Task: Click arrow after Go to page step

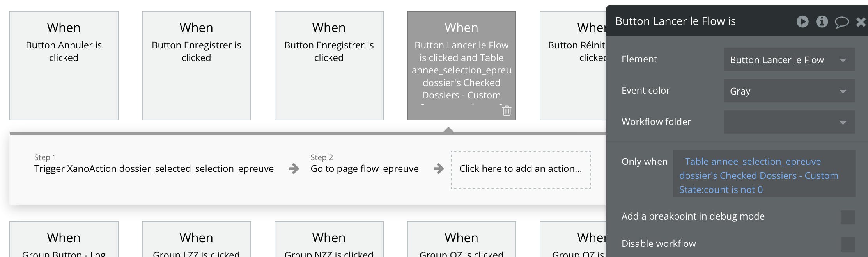Action: pyautogui.click(x=438, y=169)
